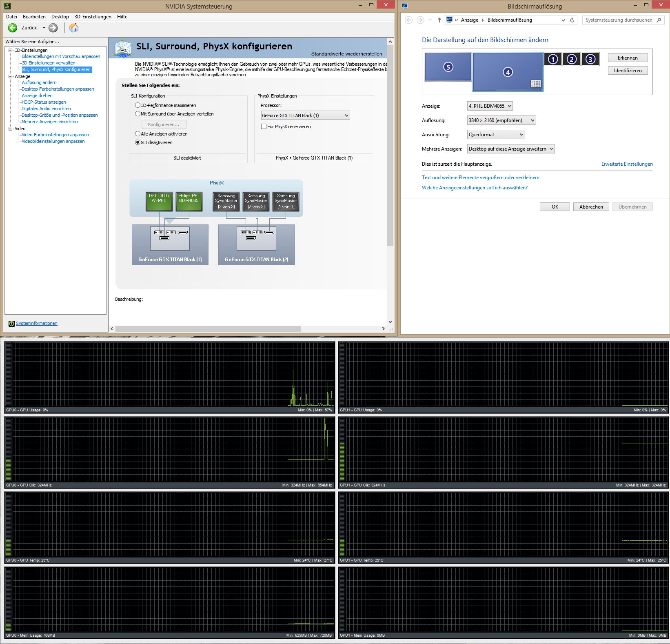Click the green Zurück back arrow icon
Screen dimensions: 670x644
12,28
